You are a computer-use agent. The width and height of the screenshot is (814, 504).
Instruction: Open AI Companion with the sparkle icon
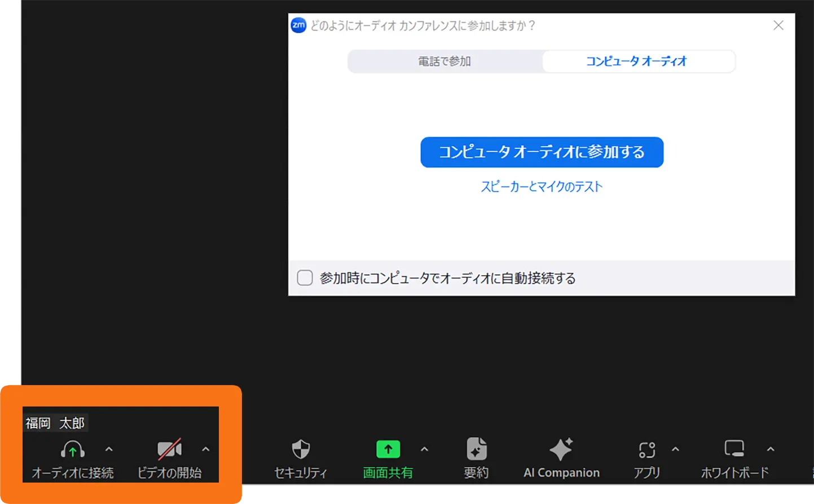561,448
